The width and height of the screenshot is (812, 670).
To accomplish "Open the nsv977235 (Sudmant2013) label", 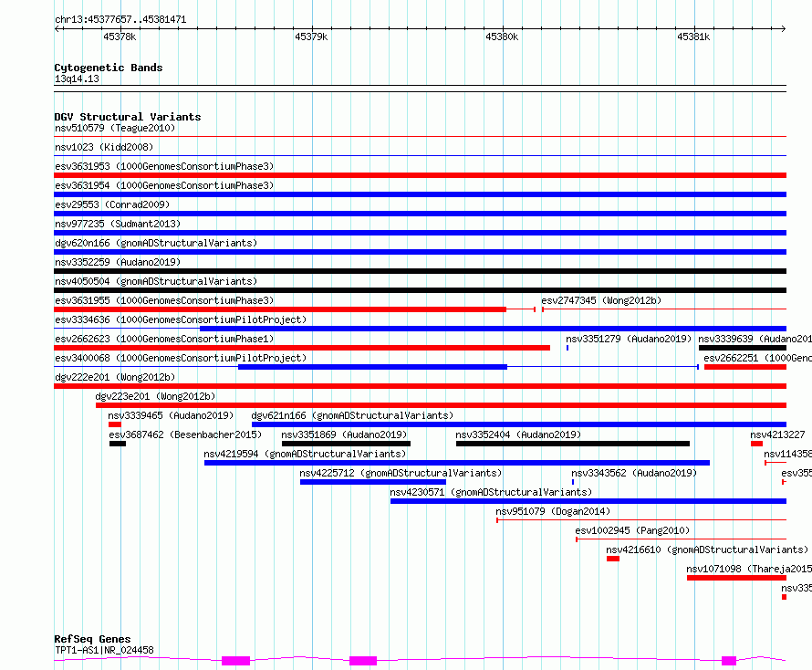I will click(118, 224).
